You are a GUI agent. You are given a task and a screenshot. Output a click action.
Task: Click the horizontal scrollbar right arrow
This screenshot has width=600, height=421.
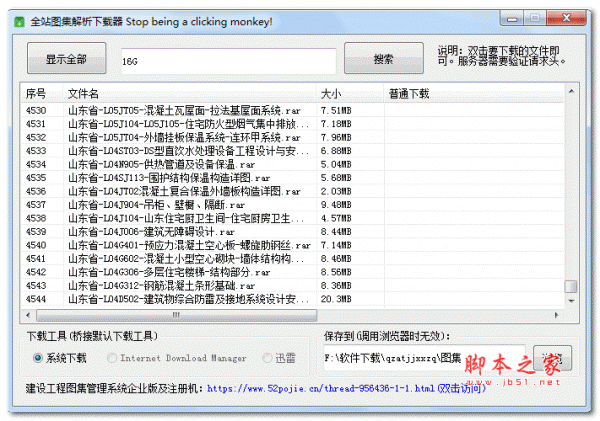pos(556,315)
